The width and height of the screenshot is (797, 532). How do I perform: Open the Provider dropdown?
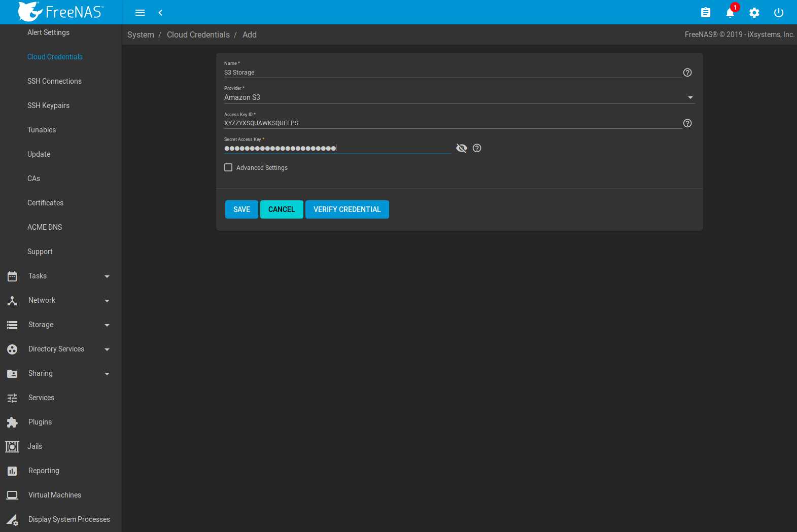459,97
